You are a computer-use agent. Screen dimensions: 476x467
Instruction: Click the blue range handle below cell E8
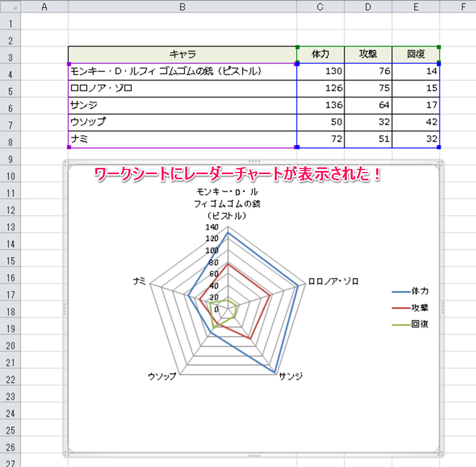click(x=439, y=147)
